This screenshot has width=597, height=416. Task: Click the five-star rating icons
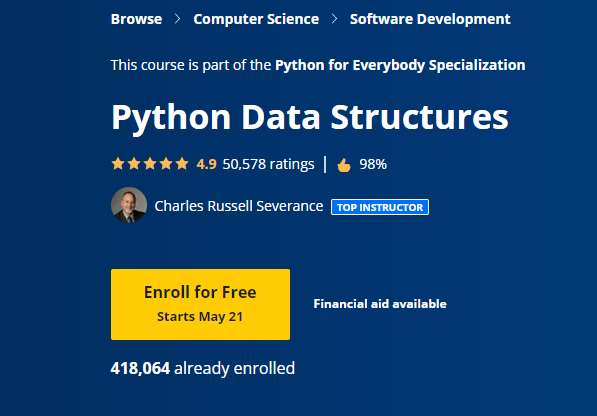tap(150, 164)
